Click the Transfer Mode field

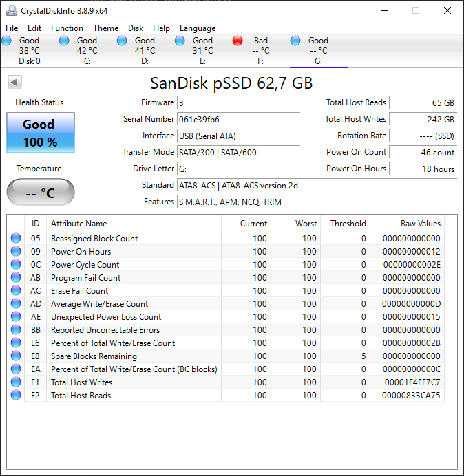click(238, 153)
